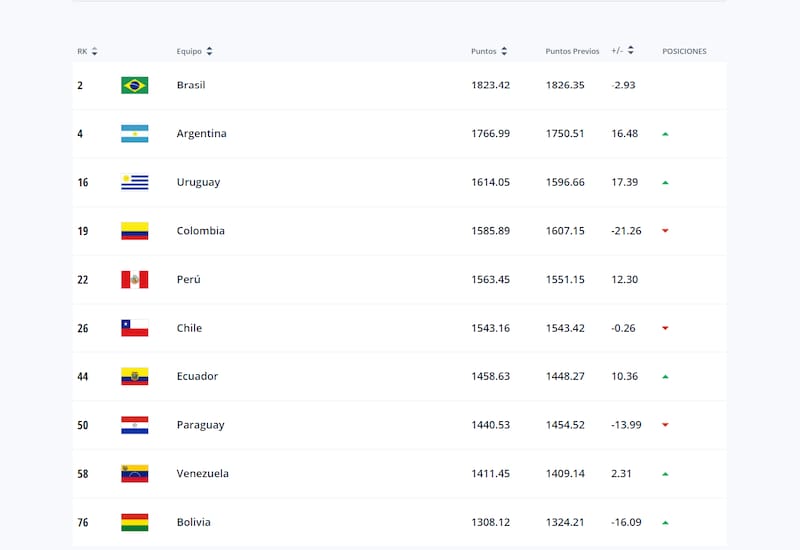Click the Argentina flag icon

[x=134, y=134]
